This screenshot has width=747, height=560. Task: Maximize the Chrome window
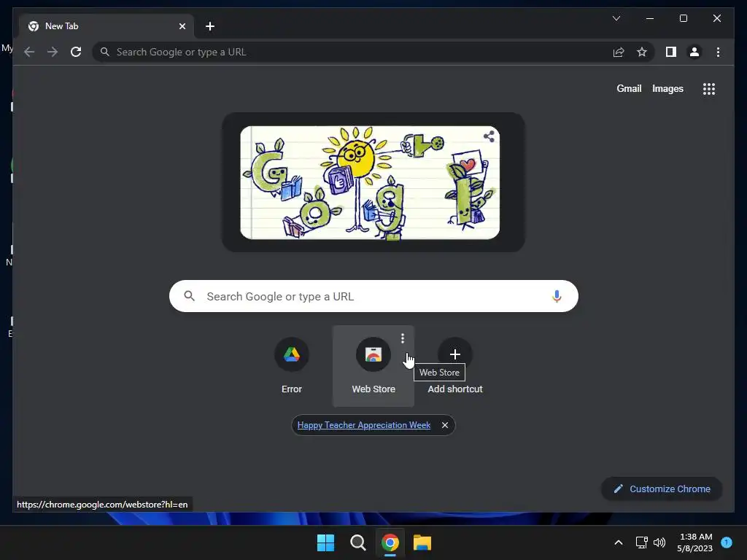(x=683, y=18)
